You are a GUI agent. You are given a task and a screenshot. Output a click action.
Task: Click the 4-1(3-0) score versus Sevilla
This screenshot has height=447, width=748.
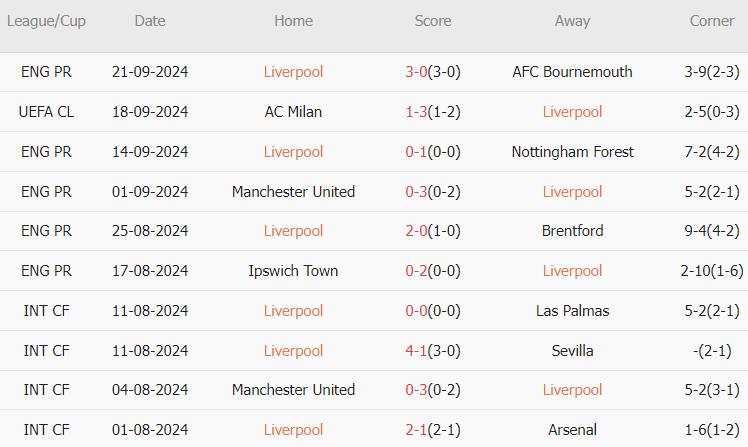432,351
